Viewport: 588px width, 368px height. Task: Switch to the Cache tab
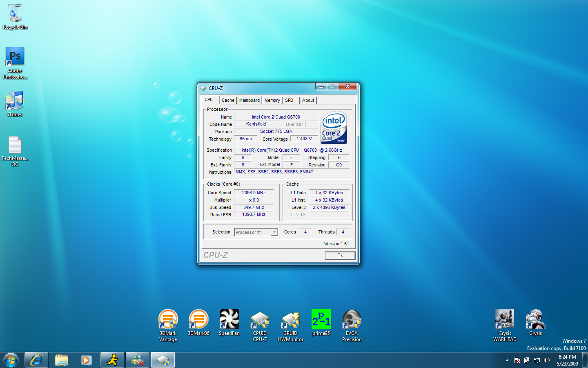click(228, 100)
